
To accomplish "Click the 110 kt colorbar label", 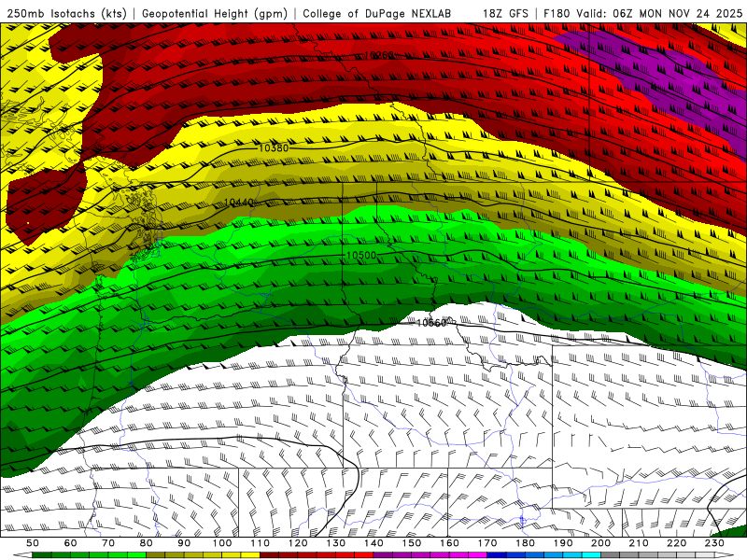I will 261,543.
